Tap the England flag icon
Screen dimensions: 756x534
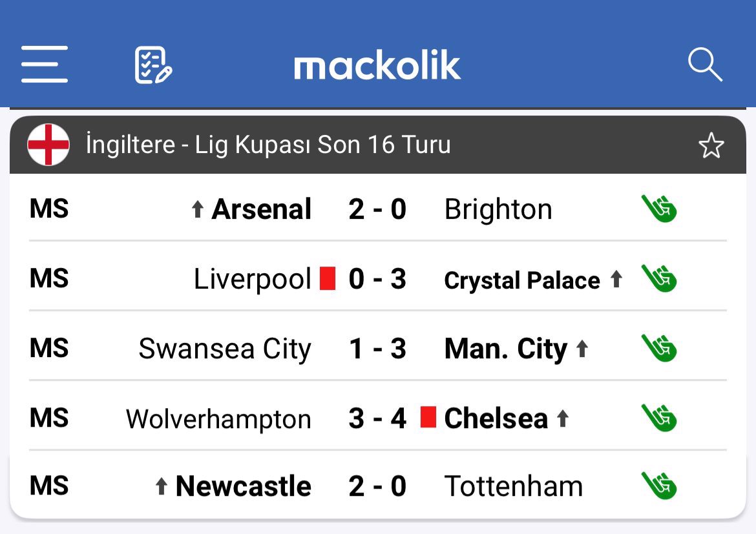pyautogui.click(x=48, y=145)
